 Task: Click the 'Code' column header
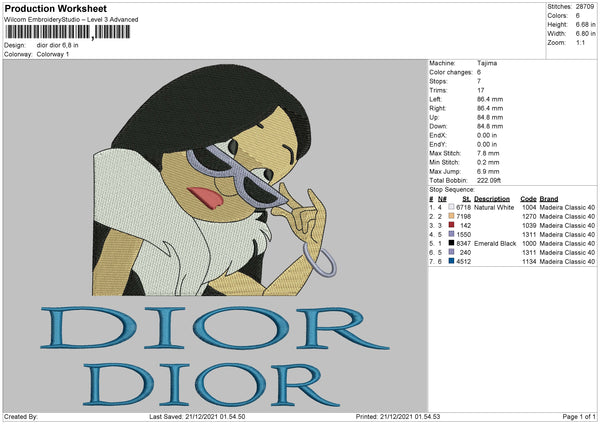[528, 199]
